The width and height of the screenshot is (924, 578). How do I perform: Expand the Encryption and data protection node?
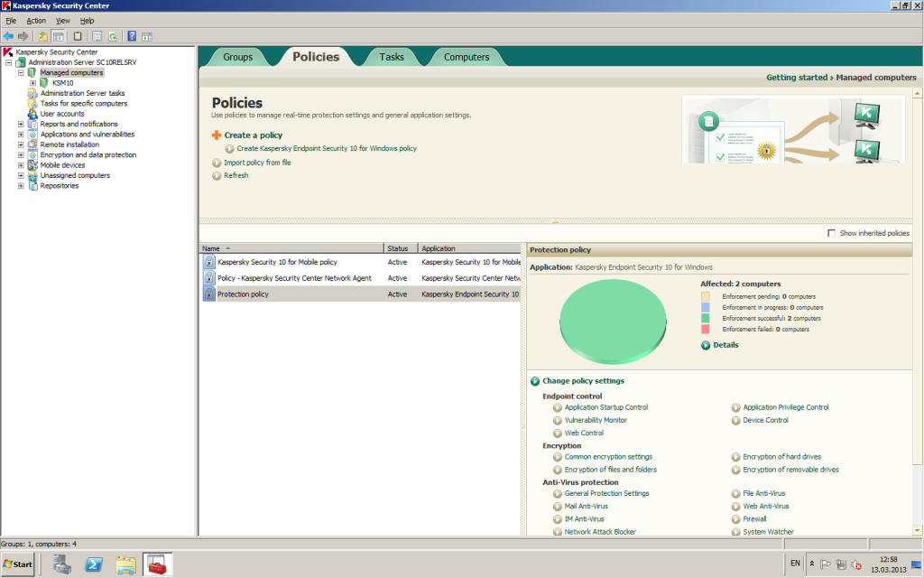coord(21,155)
